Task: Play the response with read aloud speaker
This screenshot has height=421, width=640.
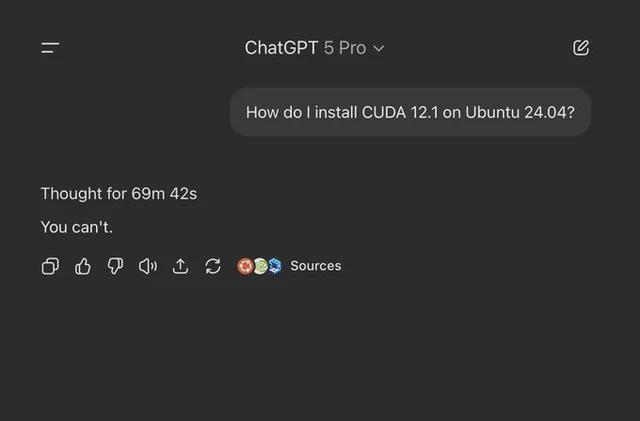Action: 148,266
